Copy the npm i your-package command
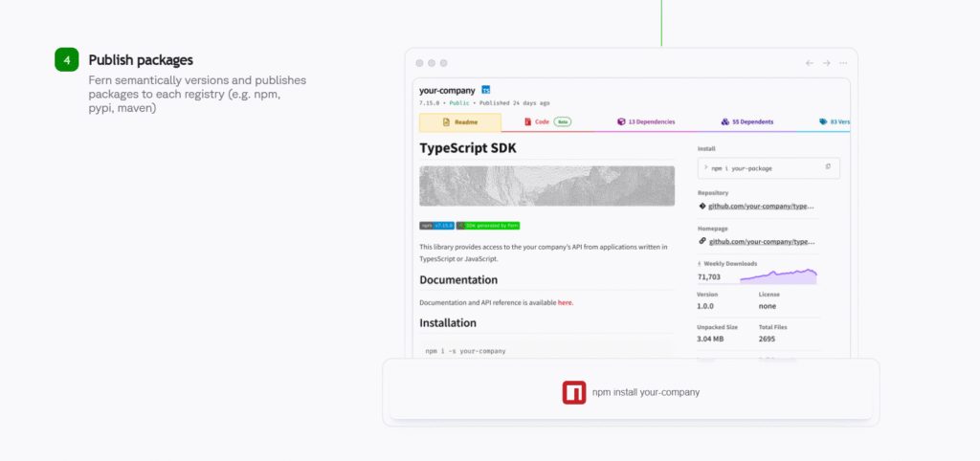This screenshot has width=980, height=461. (829, 167)
